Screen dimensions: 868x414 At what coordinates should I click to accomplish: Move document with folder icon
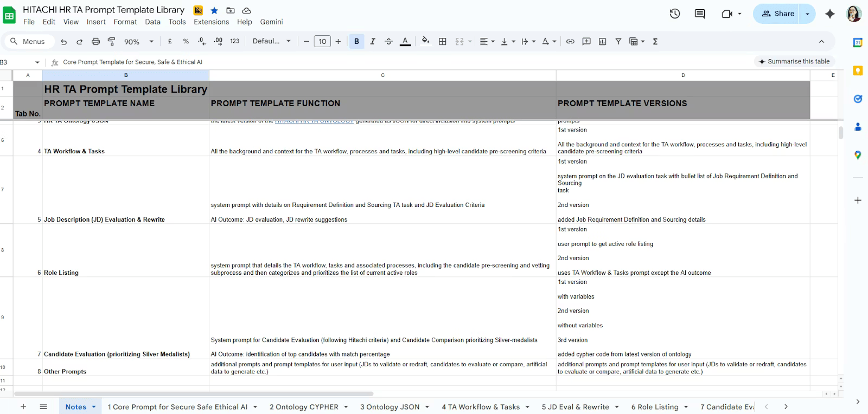230,10
